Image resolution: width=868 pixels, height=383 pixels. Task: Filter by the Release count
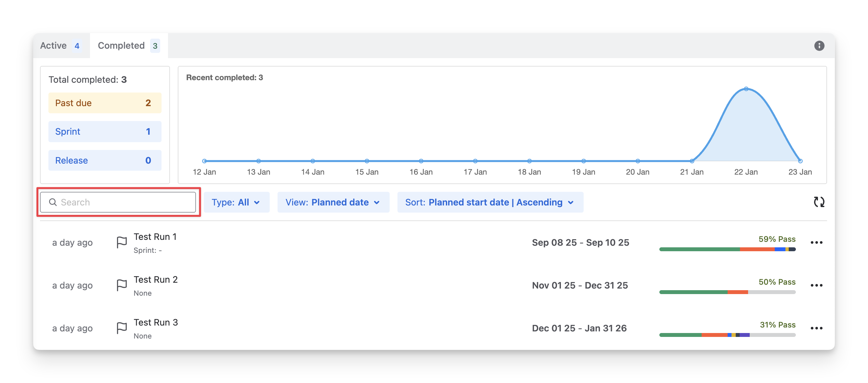[105, 161]
